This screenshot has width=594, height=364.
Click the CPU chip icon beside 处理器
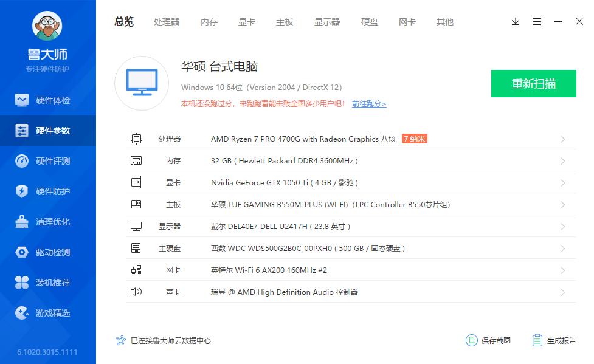pyautogui.click(x=136, y=139)
